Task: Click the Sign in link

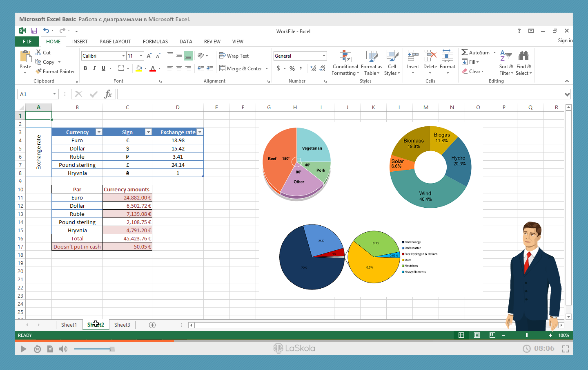Action: [x=565, y=40]
